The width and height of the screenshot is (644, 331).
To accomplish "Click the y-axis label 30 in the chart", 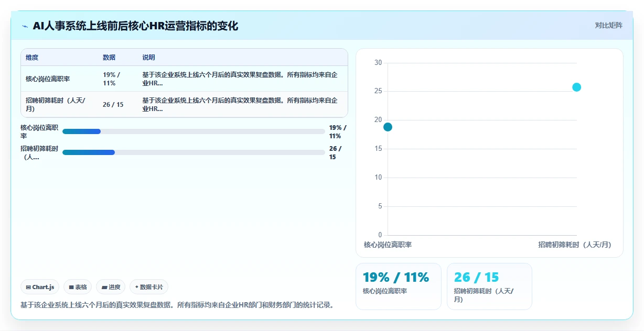I will pyautogui.click(x=378, y=63).
